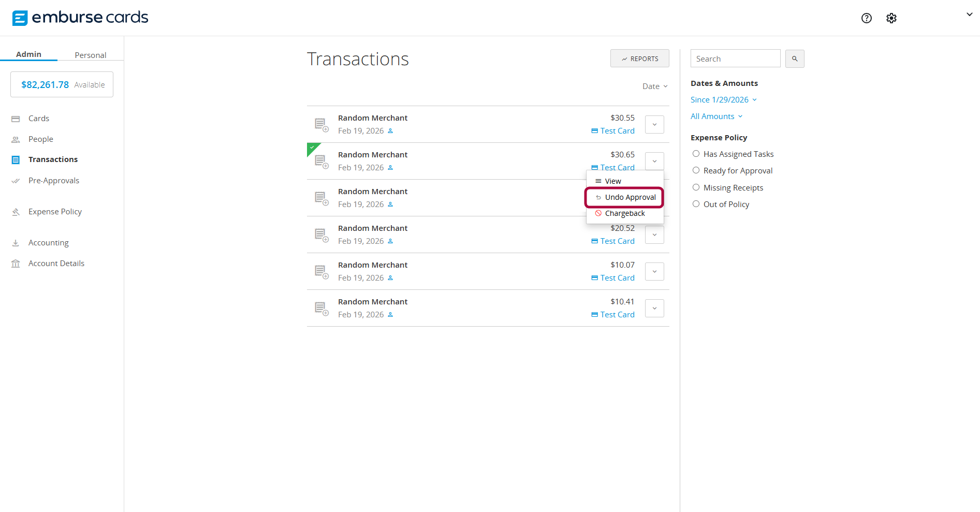Screen dimensions: 980x512
Task: Click the search magnifier button
Action: coord(794,59)
